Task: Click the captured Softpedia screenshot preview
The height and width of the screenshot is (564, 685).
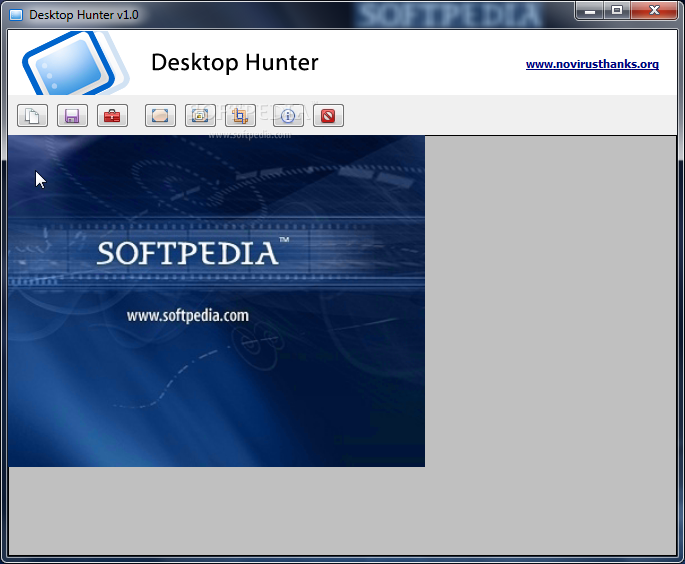Action: [x=216, y=301]
